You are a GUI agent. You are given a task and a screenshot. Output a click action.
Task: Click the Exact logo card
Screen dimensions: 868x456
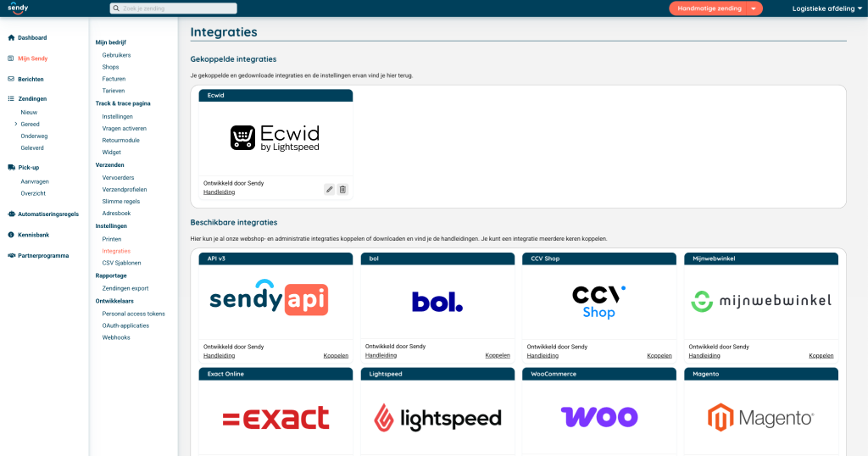point(275,419)
